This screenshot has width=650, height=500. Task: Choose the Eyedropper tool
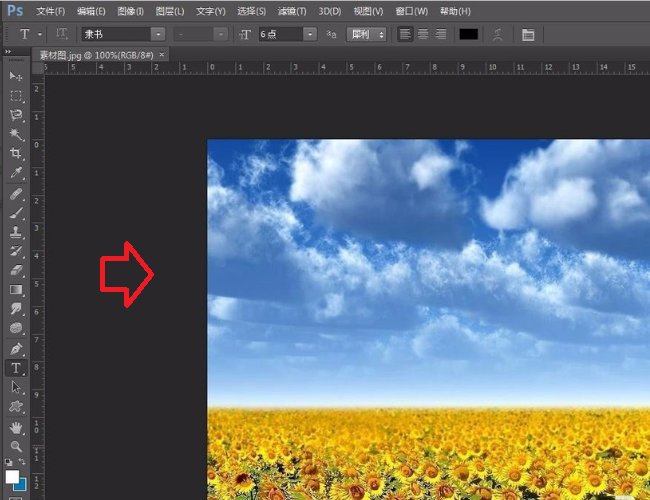click(x=16, y=172)
